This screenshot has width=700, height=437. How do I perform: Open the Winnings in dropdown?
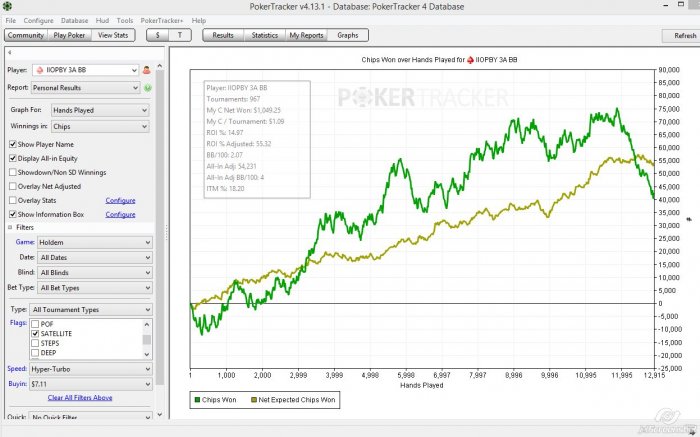[100, 126]
